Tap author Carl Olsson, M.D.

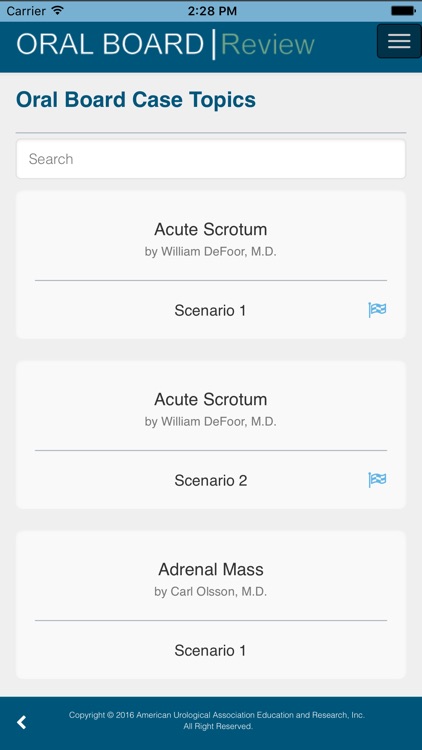(x=211, y=592)
